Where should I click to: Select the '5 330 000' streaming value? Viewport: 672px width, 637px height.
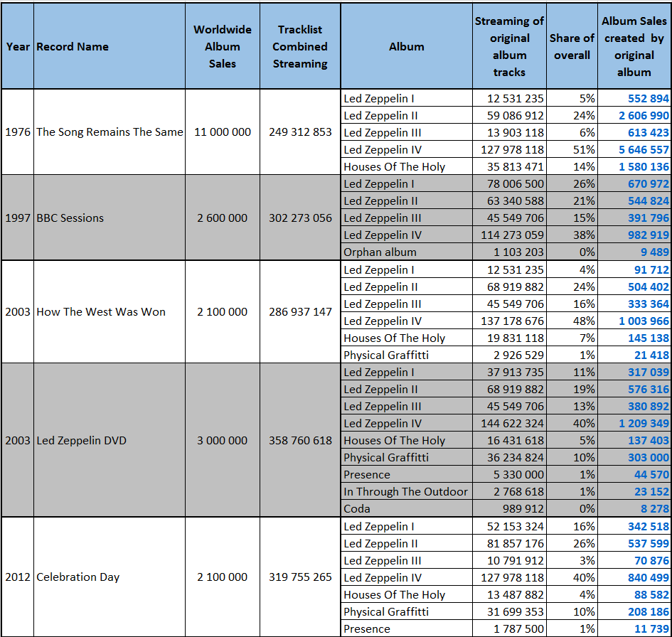pyautogui.click(x=509, y=474)
